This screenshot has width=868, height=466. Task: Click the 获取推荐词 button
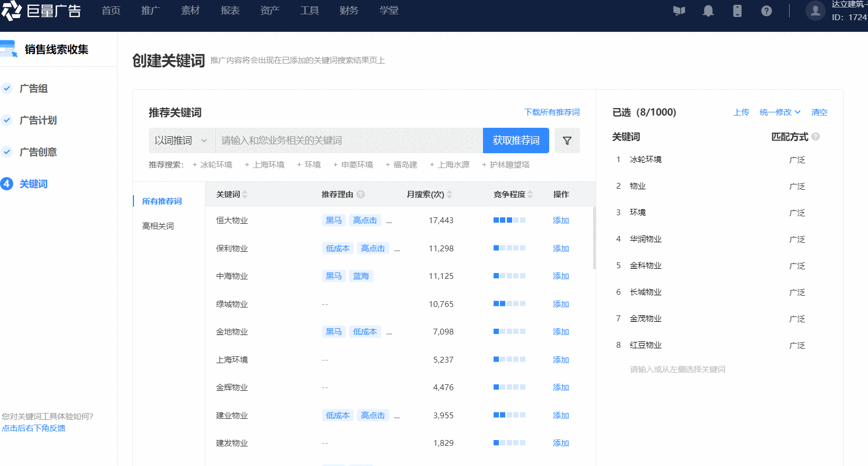[x=516, y=140]
